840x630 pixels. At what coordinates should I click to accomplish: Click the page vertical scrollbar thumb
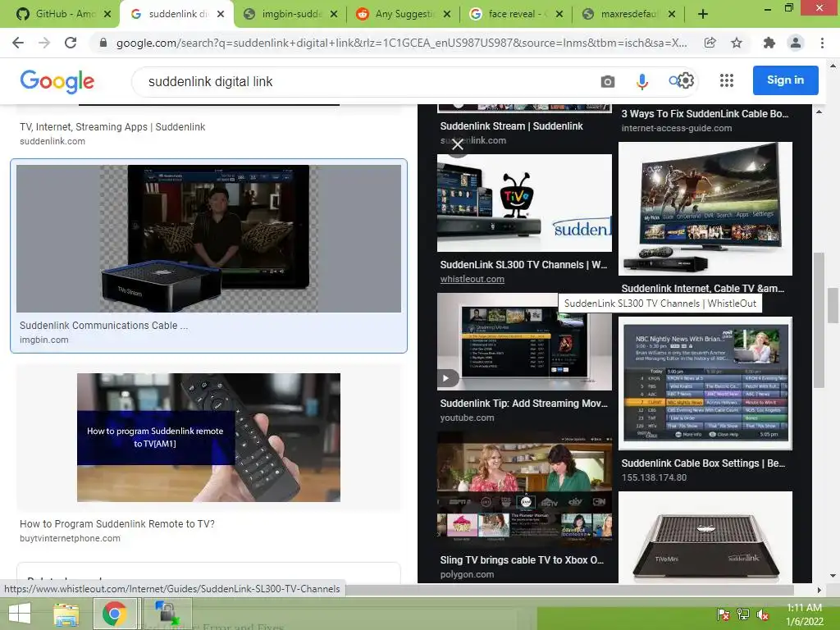tap(833, 305)
